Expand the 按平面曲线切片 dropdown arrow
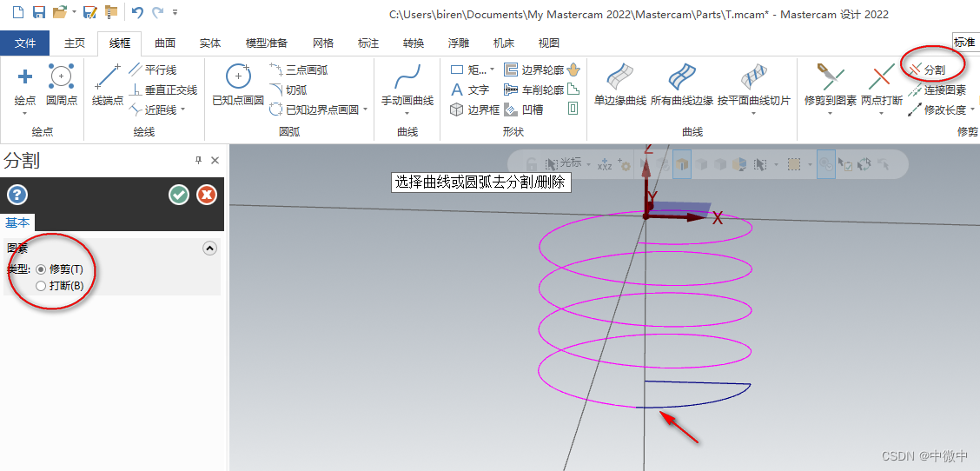980x471 pixels. 754,114
